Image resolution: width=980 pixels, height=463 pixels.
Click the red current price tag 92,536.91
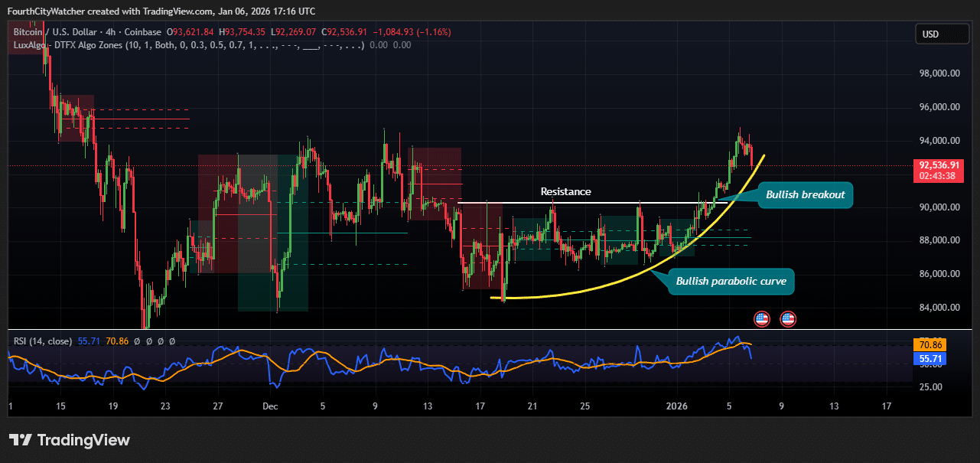(939, 165)
